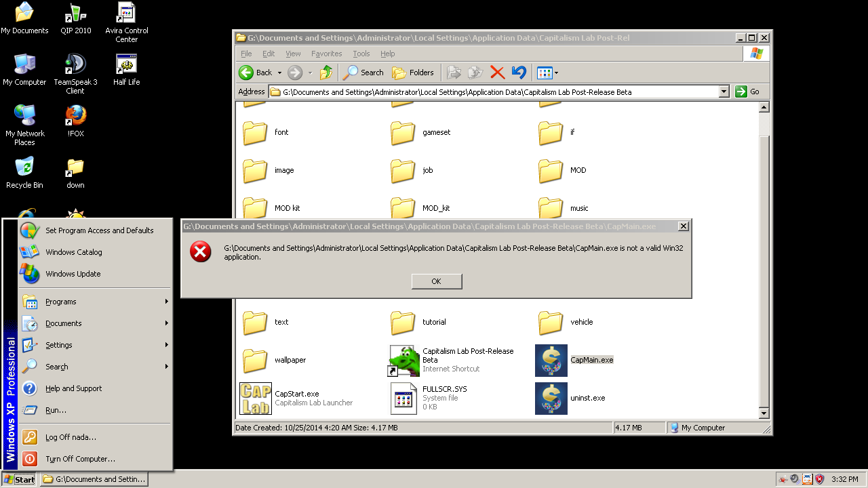Viewport: 868px width, 488px height.
Task: Click the Go button
Action: tap(748, 91)
